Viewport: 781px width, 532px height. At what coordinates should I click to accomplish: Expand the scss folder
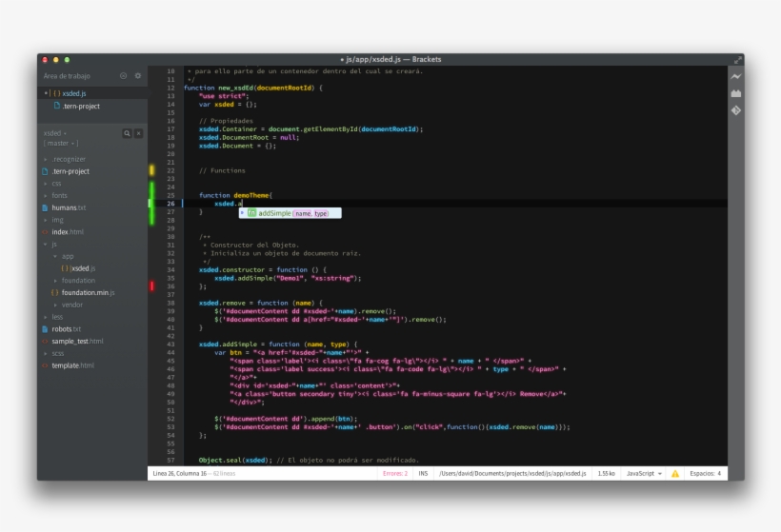coord(46,353)
